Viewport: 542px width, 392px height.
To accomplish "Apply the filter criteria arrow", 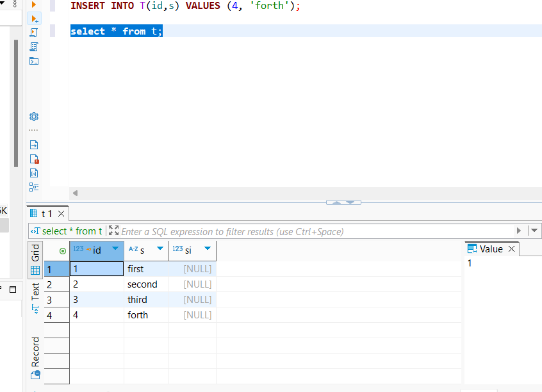I will 518,231.
